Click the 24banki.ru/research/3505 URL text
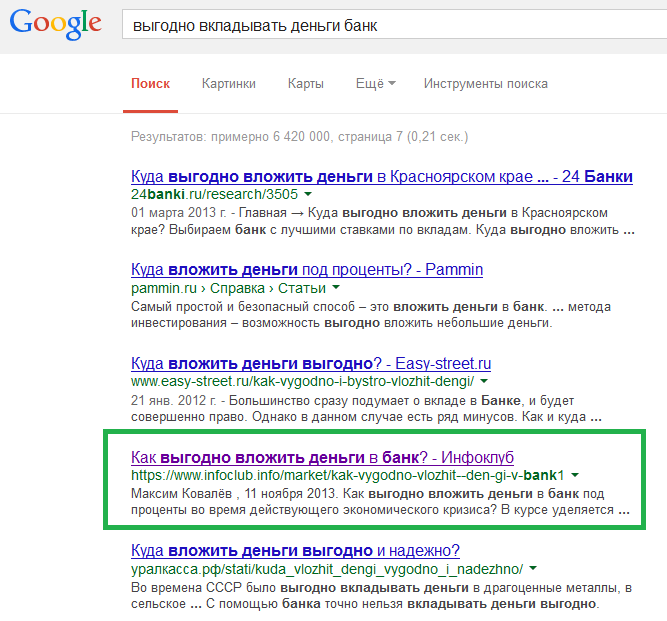667x621 pixels. coord(214,194)
